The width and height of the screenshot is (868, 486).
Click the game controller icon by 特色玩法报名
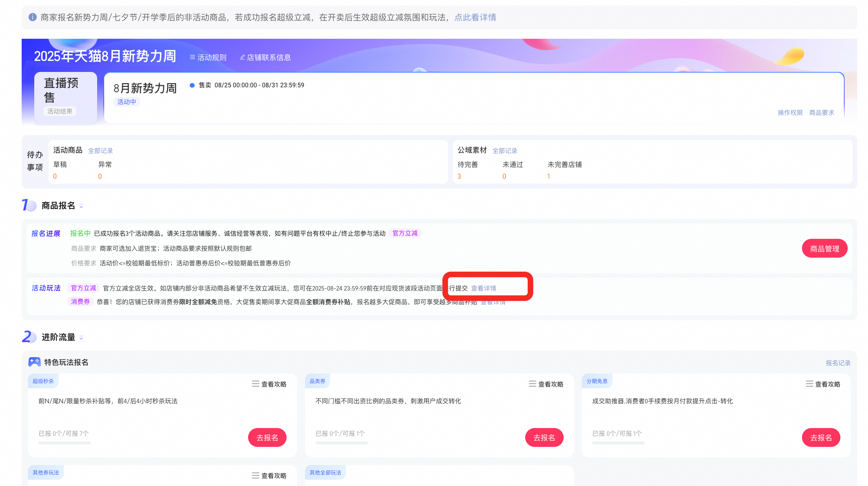35,362
